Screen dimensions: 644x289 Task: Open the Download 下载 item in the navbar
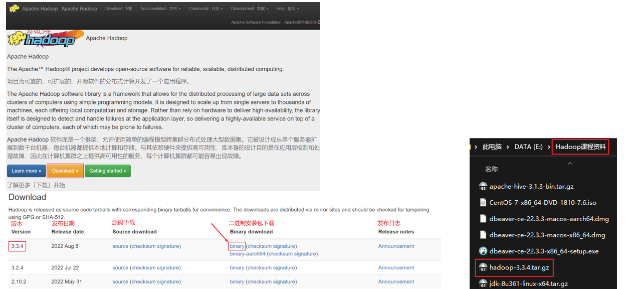pos(119,9)
